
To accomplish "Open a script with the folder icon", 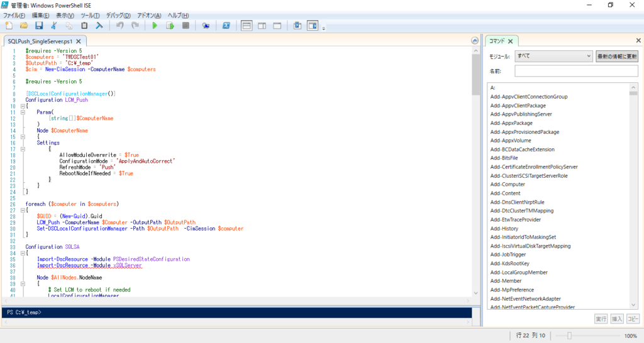I will 24,26.
